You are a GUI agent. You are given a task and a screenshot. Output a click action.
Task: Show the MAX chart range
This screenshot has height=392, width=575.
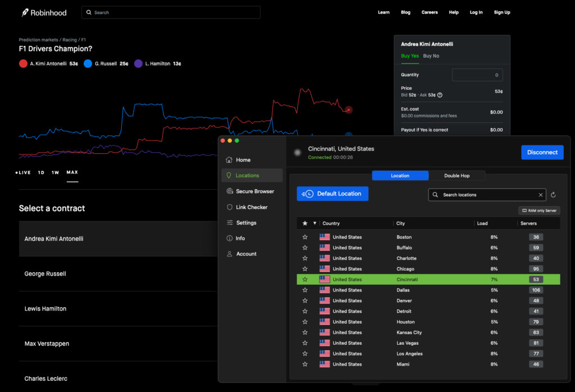click(x=72, y=172)
